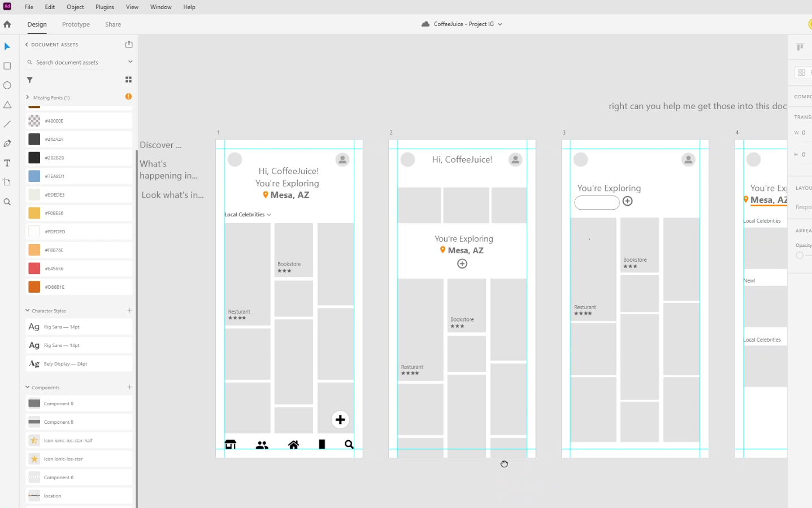This screenshot has height=508, width=812.
Task: Select color swatch #7EA8D1
Action: (34, 176)
